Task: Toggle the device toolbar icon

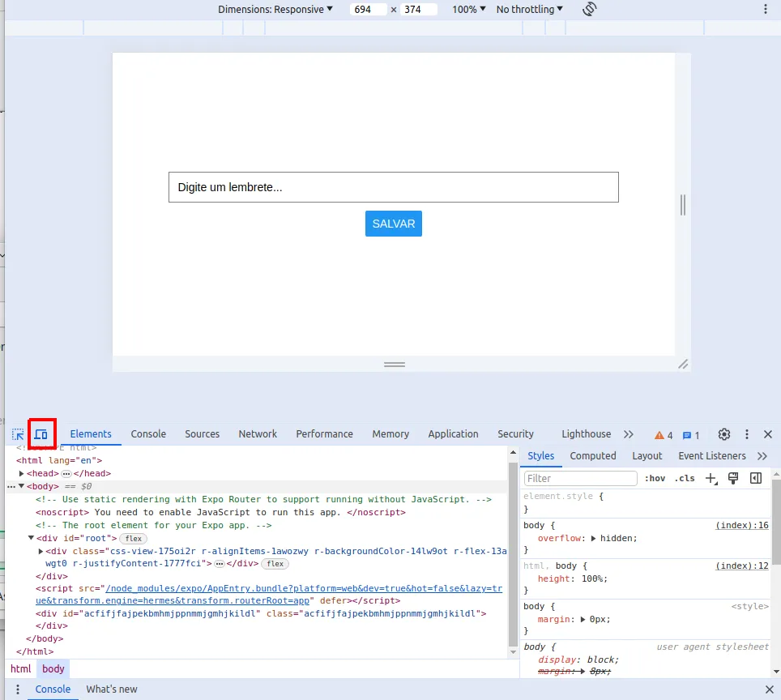Action: pyautogui.click(x=41, y=434)
